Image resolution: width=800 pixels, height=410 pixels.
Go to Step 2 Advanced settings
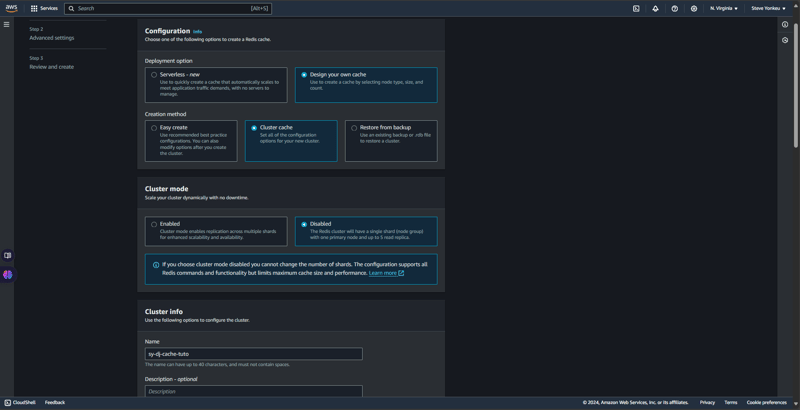pyautogui.click(x=52, y=38)
